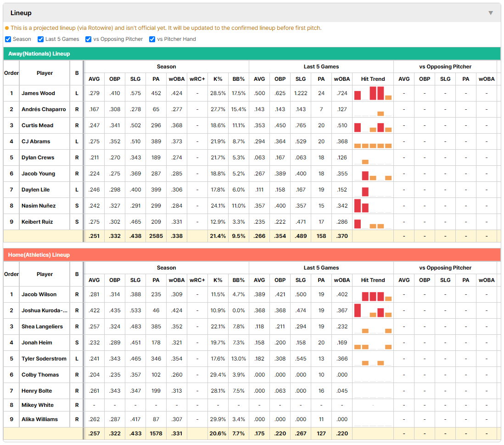
Task: Click Joshua Kuroda's hit trend bars
Action: click(373, 310)
